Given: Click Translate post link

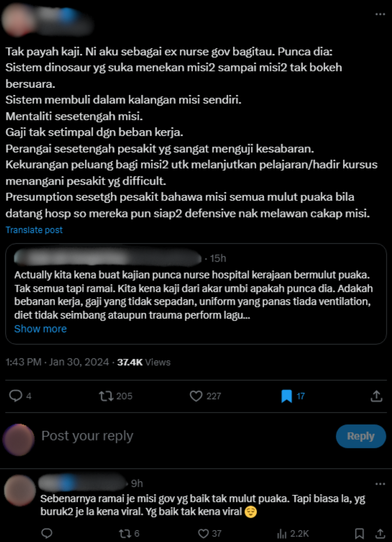Looking at the screenshot, I should click(34, 230).
